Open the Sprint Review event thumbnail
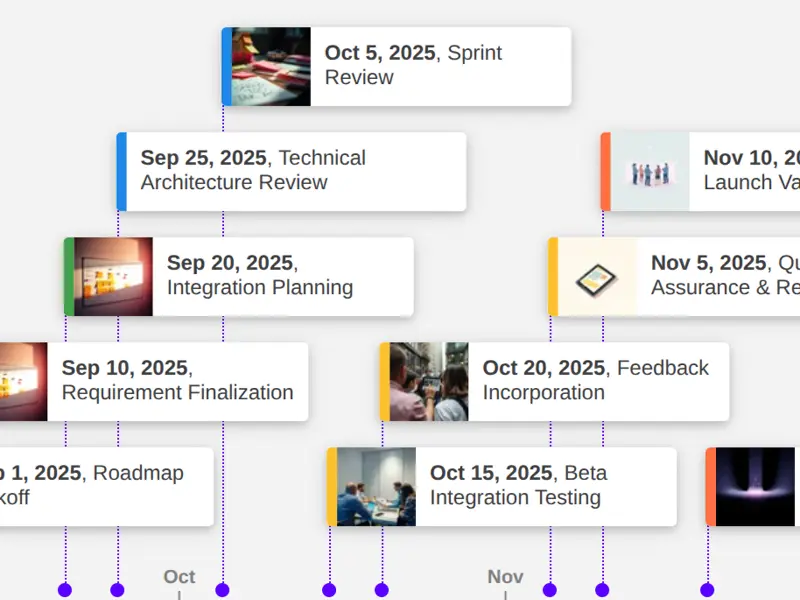The image size is (800, 600). 271,66
